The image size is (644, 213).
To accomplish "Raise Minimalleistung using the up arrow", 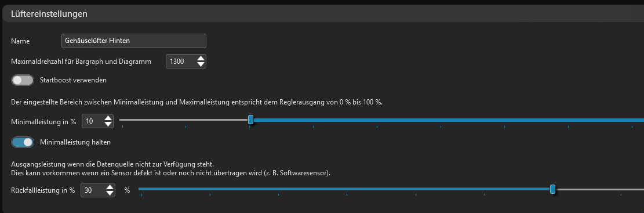I will (x=108, y=118).
